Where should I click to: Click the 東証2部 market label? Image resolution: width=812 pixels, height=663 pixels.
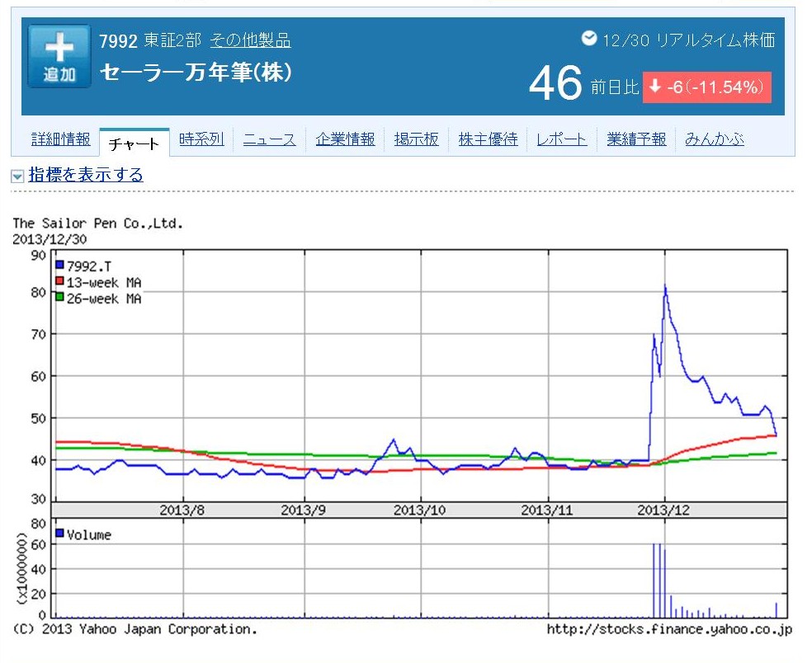click(x=172, y=40)
